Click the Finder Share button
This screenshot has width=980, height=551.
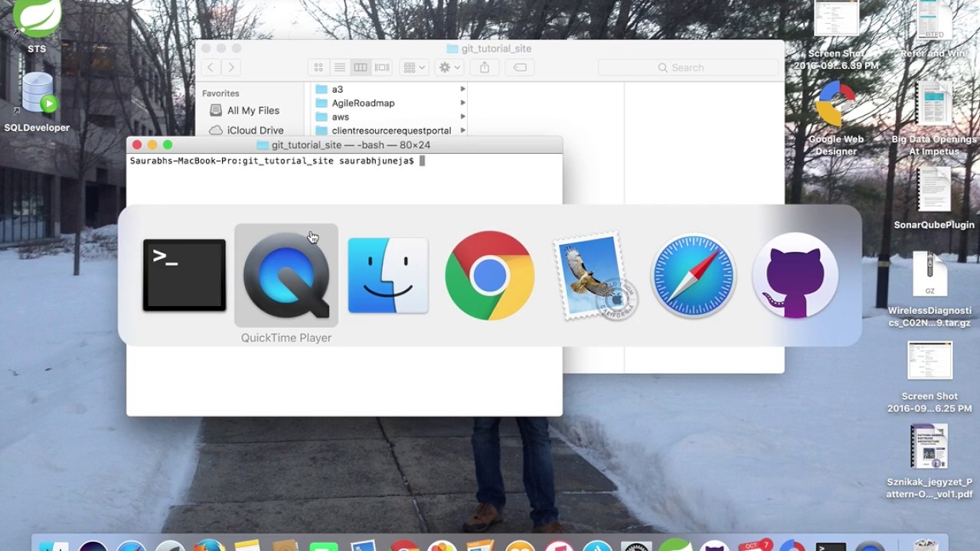tap(485, 67)
